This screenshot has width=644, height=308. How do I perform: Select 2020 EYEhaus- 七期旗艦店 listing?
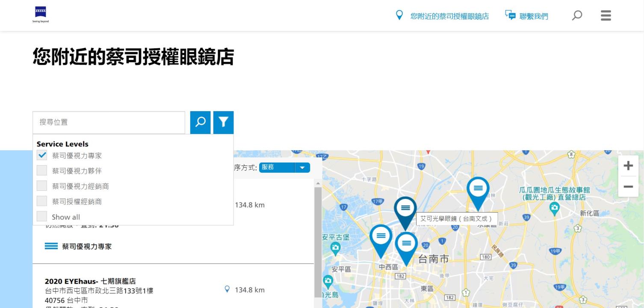click(90, 281)
